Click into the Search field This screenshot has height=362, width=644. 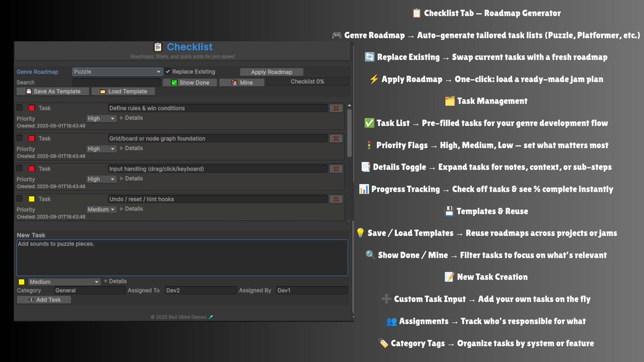coord(116,83)
